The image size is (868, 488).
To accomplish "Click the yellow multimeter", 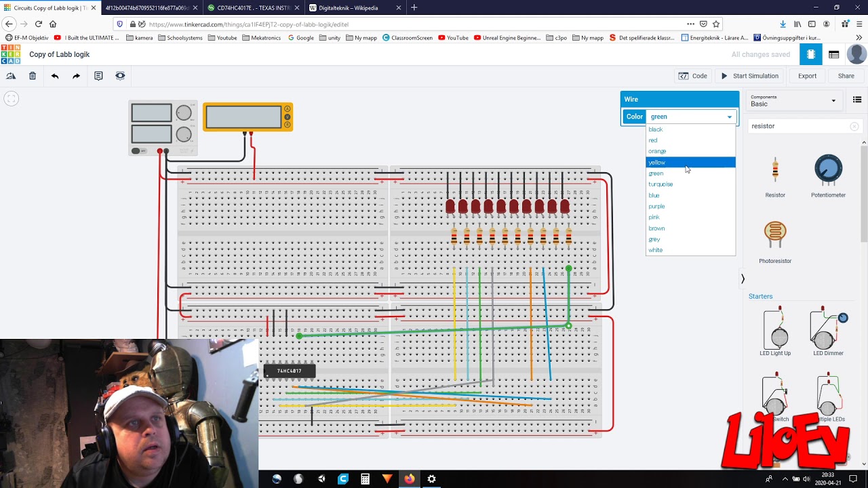I will 248,117.
